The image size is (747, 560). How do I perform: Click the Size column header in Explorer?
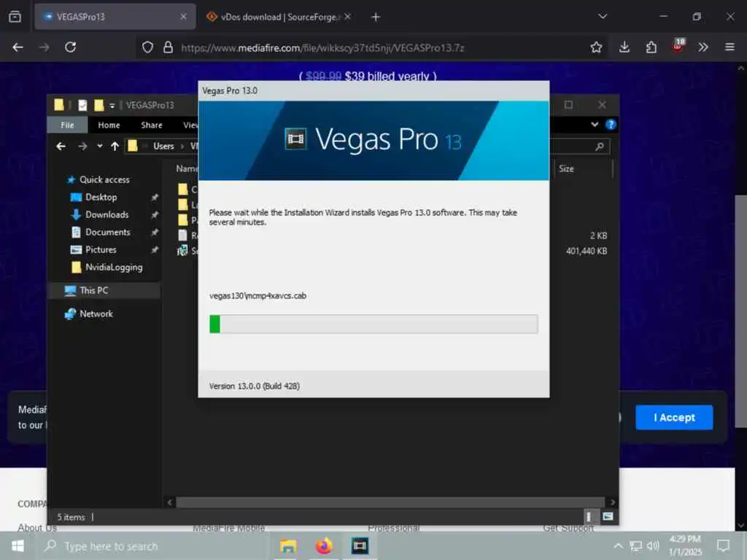[566, 168]
